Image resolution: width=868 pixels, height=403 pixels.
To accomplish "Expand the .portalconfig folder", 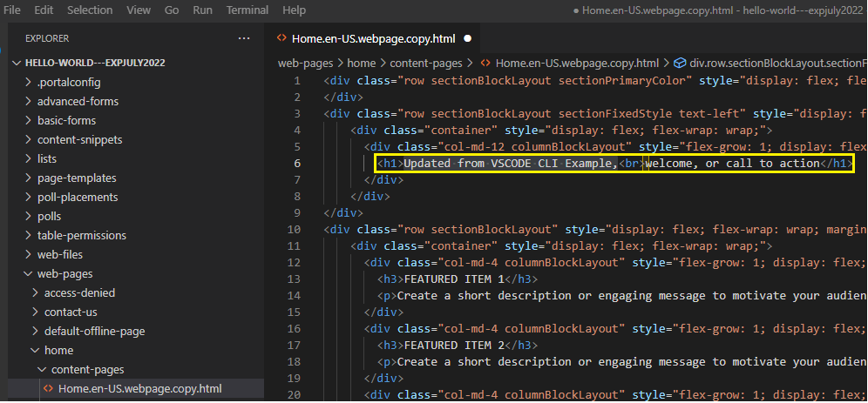I will tap(69, 82).
